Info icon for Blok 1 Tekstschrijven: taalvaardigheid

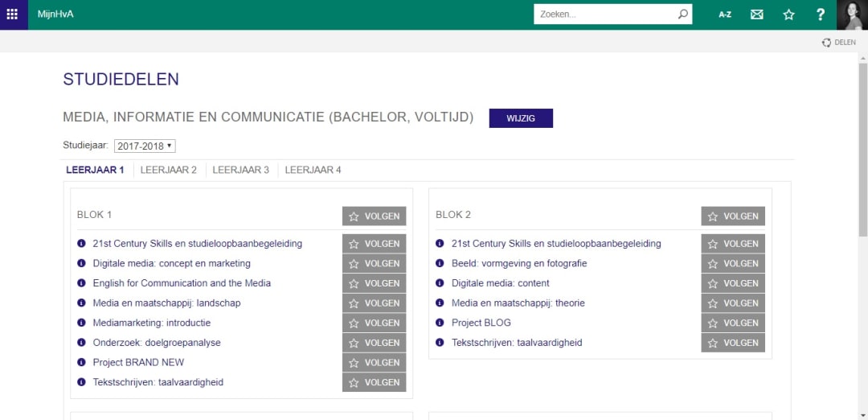[x=81, y=382]
